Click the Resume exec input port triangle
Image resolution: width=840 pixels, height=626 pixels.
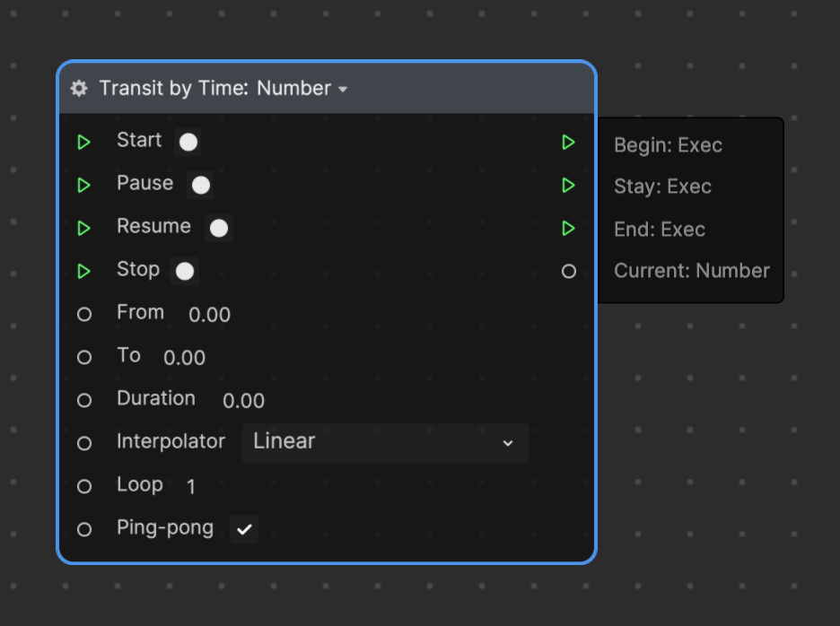point(83,228)
